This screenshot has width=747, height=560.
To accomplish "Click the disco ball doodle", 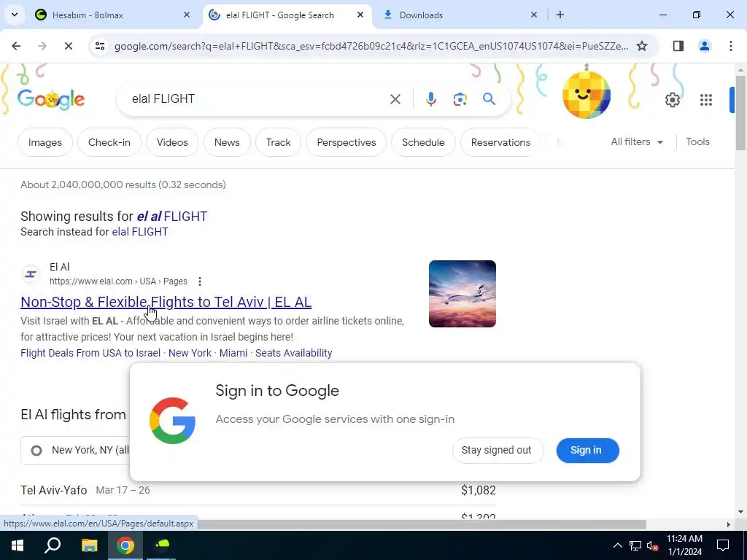I will click(587, 94).
